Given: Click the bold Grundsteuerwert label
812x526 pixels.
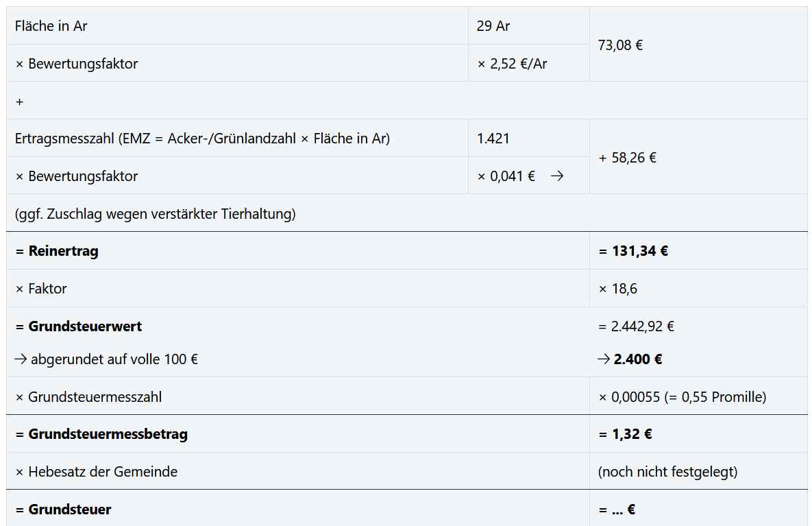Looking at the screenshot, I should (85, 326).
